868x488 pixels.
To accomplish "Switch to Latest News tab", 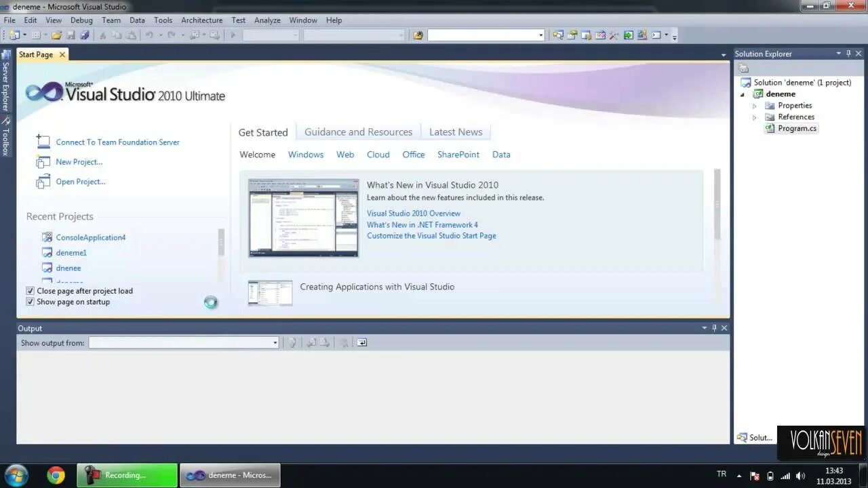I will [456, 132].
